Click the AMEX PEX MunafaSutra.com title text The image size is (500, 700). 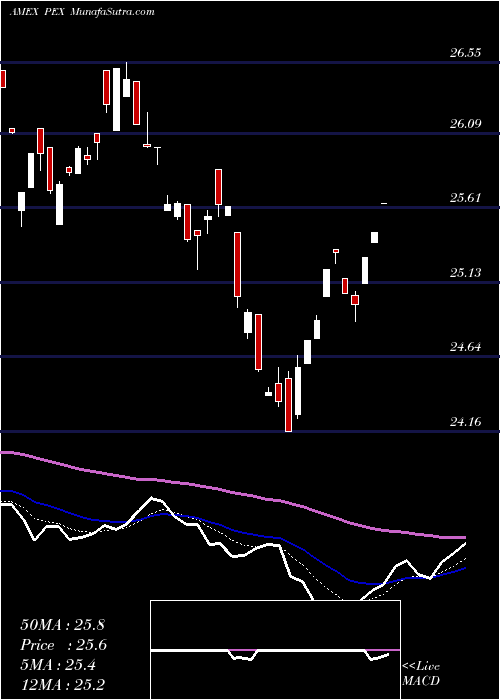[82, 12]
